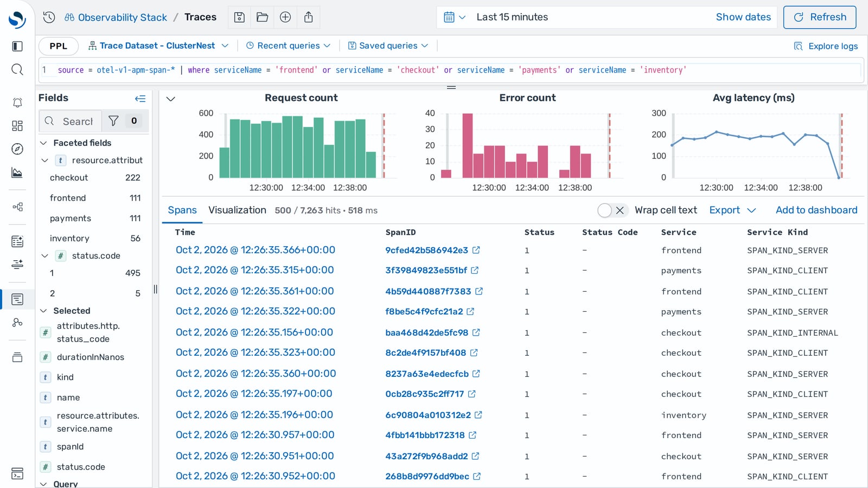
Task: Select the durationInNanos selected field
Action: [x=91, y=357]
